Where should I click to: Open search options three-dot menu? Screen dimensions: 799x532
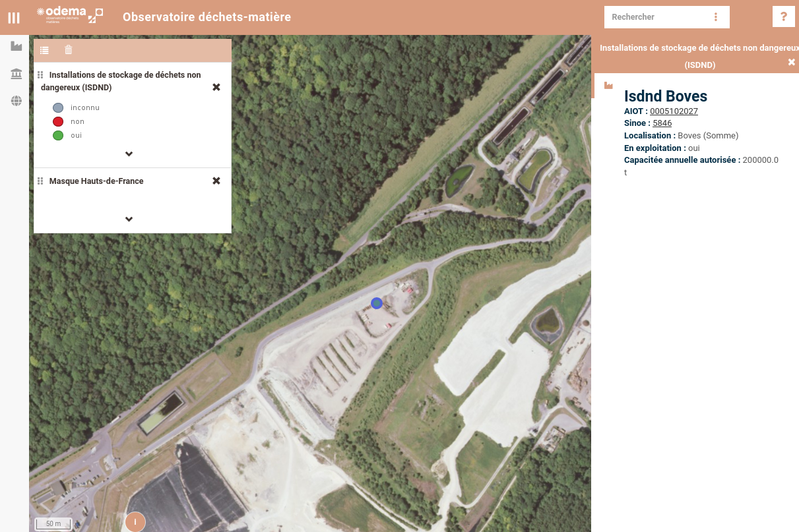pyautogui.click(x=716, y=17)
